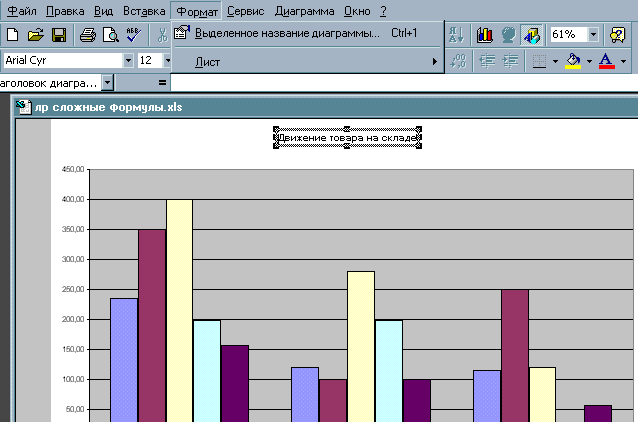
Task: Click the decrease indent icon
Action: 487,61
